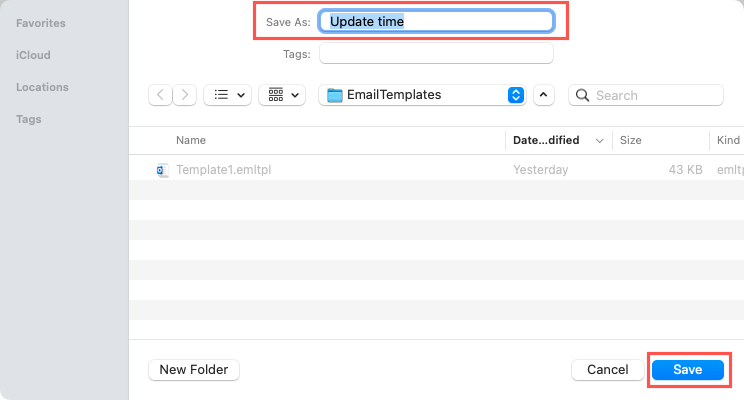This screenshot has height=400, width=744.
Task: Click the Cancel button
Action: click(608, 370)
